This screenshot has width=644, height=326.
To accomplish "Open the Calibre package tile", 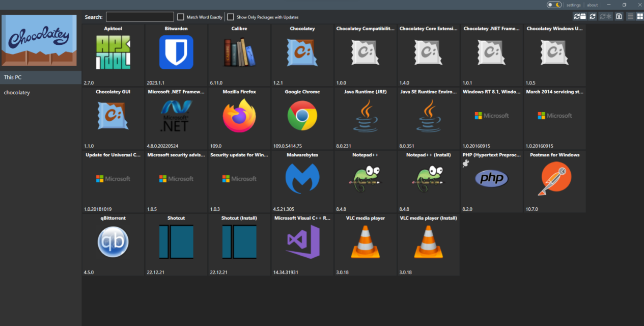I will point(239,55).
